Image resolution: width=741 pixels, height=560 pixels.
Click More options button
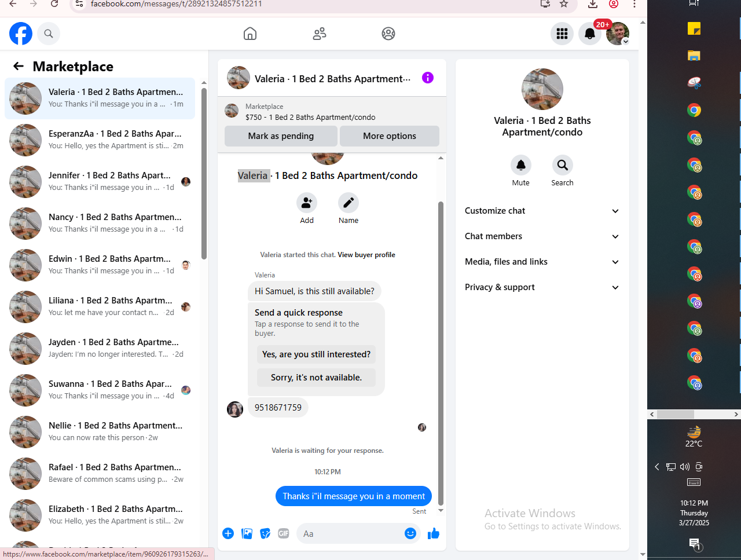(x=390, y=136)
